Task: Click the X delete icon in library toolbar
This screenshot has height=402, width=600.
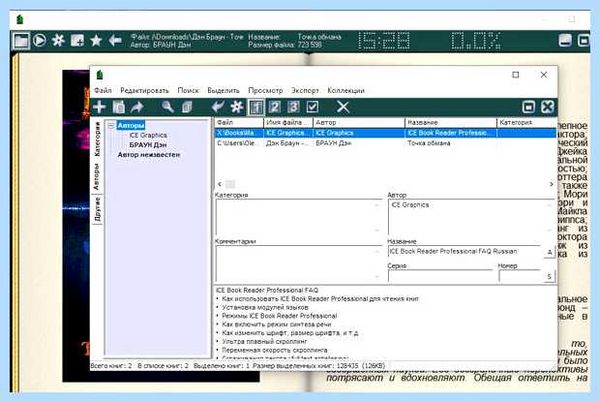Action: coord(343,107)
